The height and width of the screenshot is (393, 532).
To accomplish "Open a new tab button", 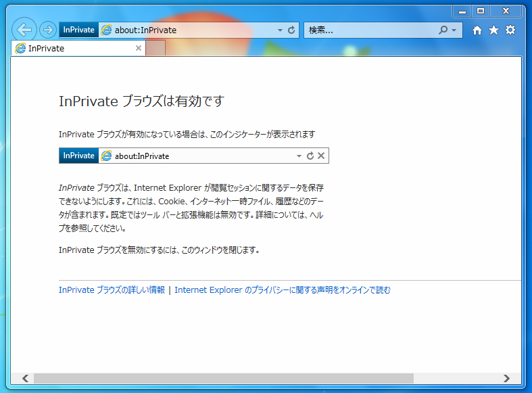I will point(155,48).
